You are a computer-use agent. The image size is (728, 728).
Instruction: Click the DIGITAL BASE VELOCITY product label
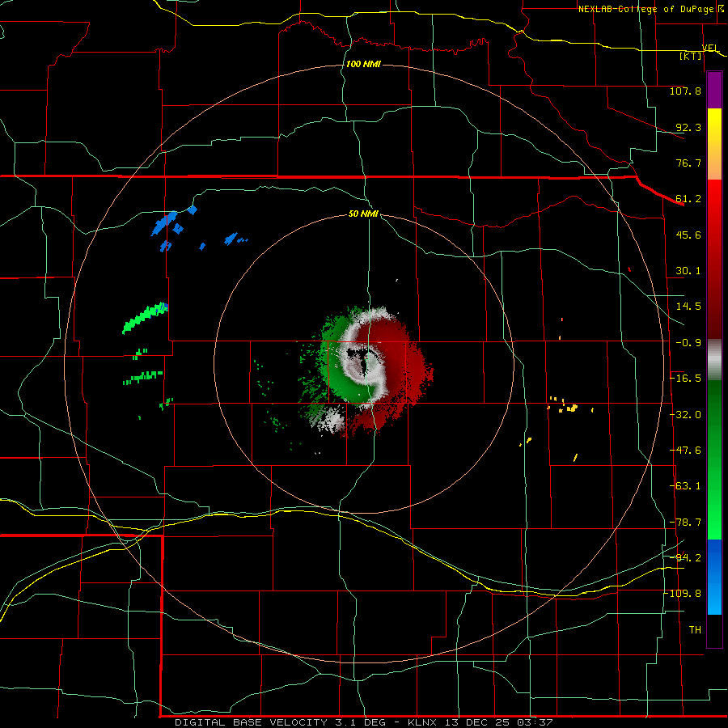[252, 722]
